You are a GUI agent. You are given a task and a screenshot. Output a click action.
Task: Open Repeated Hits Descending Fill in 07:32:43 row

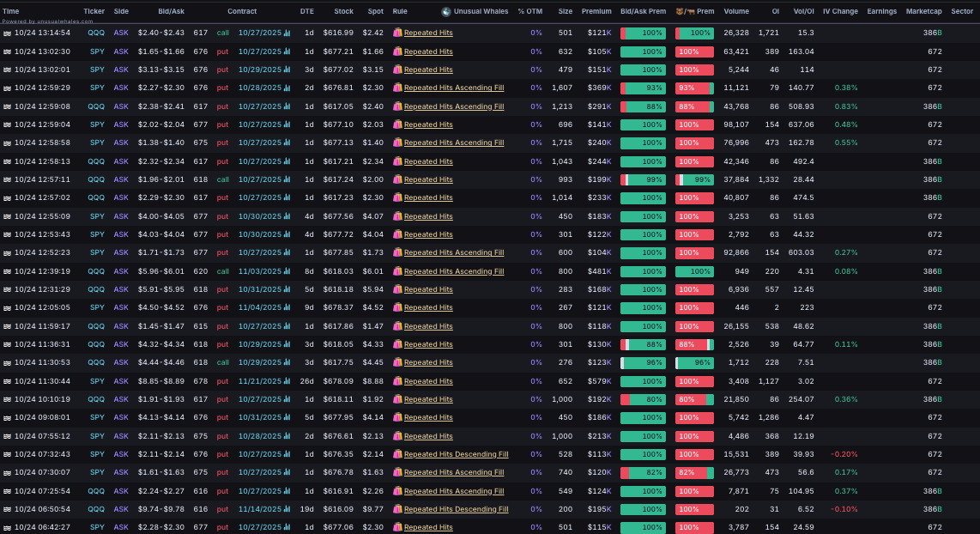[457, 454]
